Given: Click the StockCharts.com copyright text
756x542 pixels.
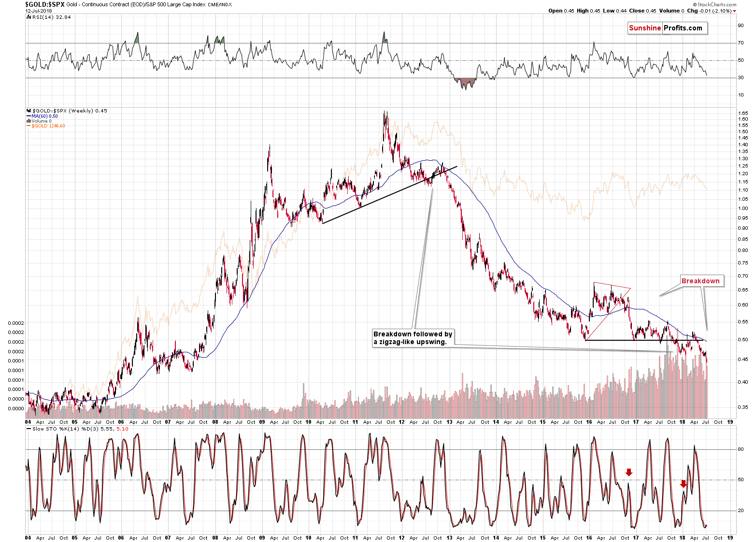Looking at the screenshot, I should coord(714,4).
